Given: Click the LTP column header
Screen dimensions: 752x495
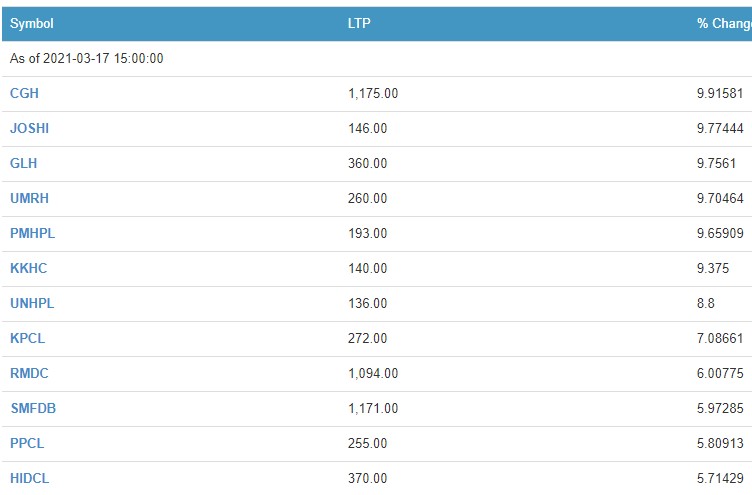Looking at the screenshot, I should (x=359, y=23).
